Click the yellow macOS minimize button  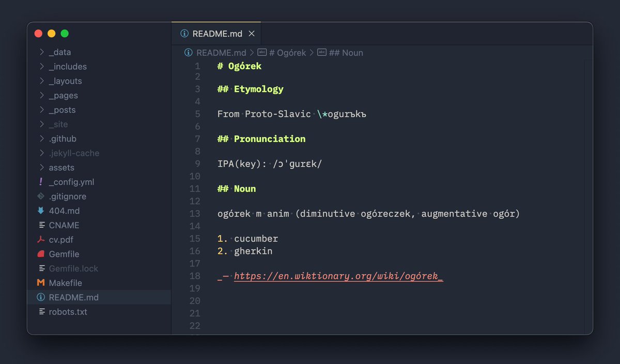[51, 34]
